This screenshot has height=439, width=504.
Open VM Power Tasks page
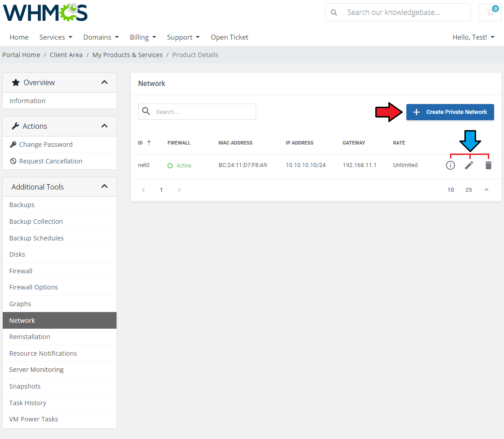coord(59,419)
